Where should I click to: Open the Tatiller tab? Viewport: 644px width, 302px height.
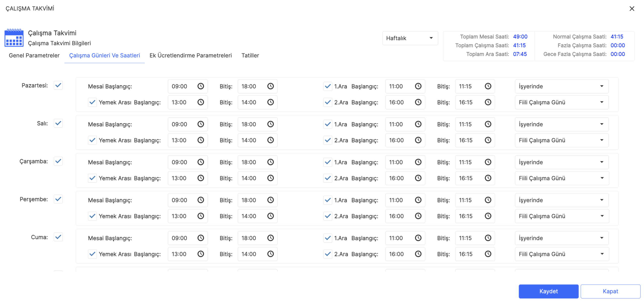point(250,55)
